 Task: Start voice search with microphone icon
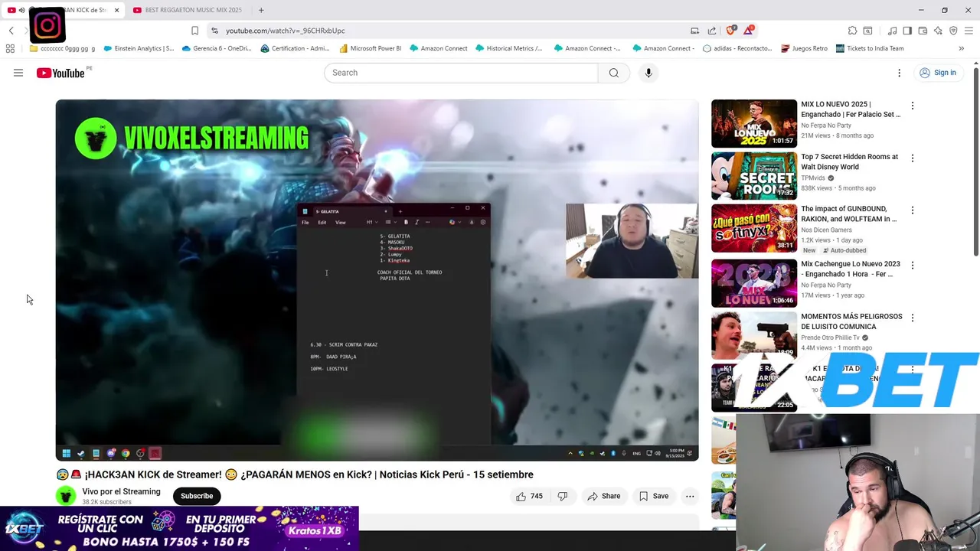648,73
